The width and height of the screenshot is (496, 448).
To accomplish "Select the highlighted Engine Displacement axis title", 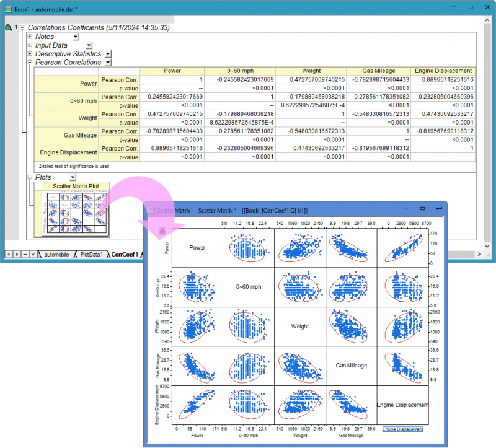I will click(402, 429).
